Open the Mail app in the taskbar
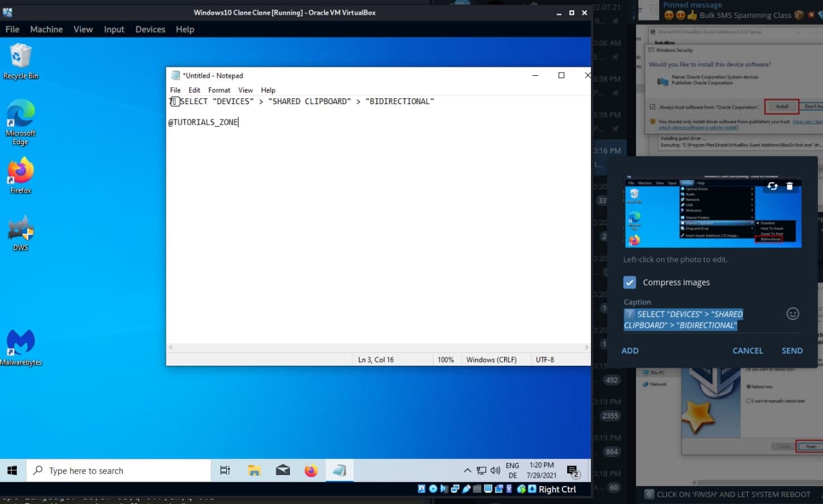The width and height of the screenshot is (823, 504). pos(283,471)
